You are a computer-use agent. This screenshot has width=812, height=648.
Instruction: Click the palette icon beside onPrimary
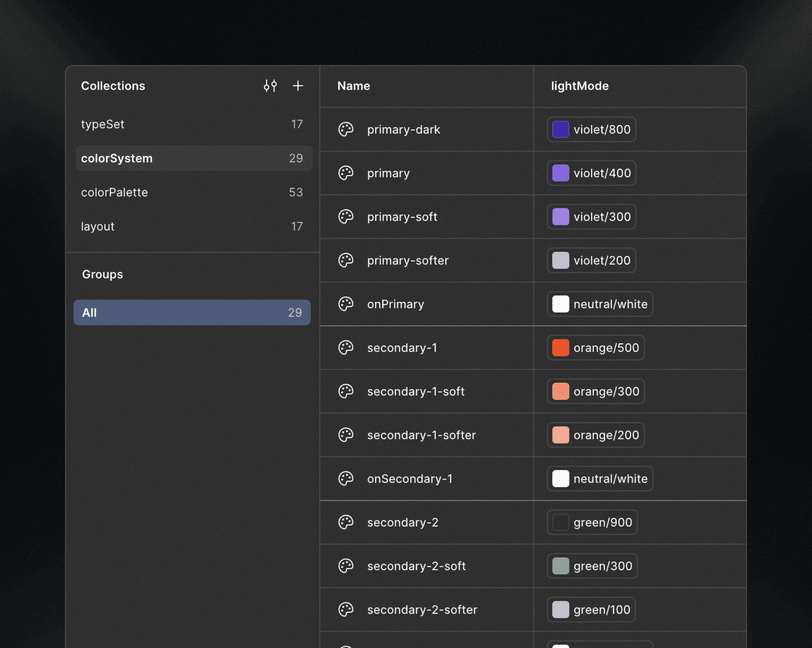click(x=346, y=304)
